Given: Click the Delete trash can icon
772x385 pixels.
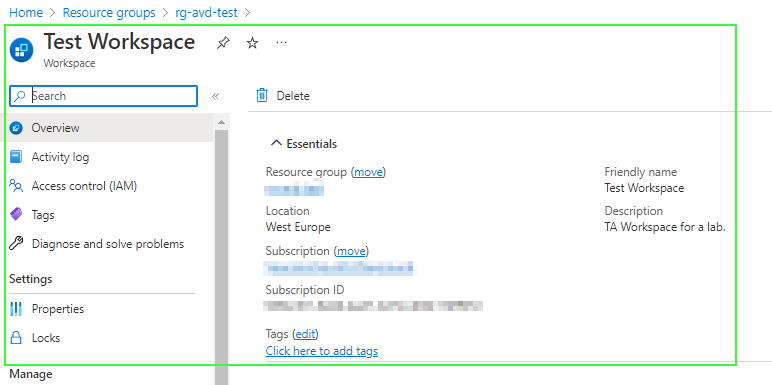Looking at the screenshot, I should [x=262, y=96].
